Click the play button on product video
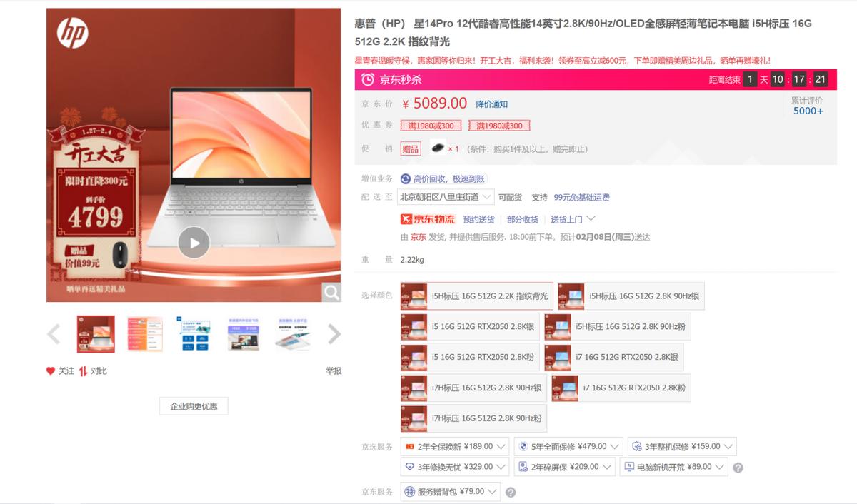The image size is (857, 504). (193, 243)
